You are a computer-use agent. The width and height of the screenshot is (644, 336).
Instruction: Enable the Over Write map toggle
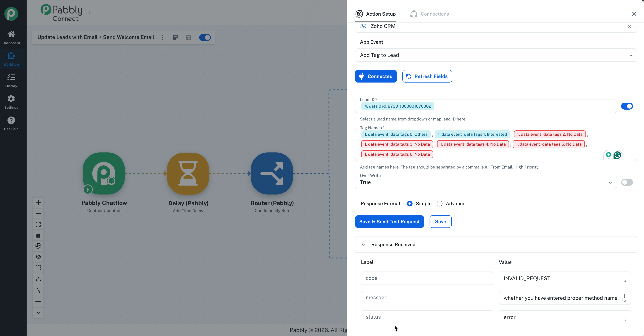pyautogui.click(x=627, y=182)
